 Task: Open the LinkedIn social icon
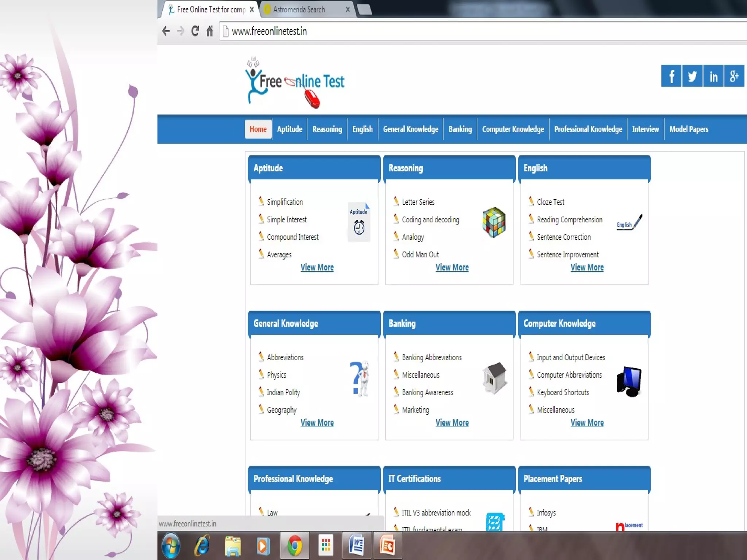coord(713,76)
